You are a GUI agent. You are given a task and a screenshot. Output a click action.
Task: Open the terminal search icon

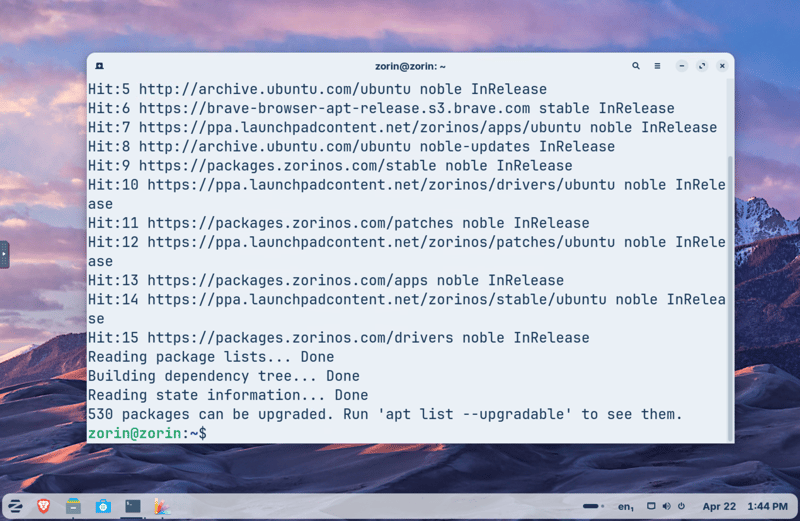pos(636,66)
